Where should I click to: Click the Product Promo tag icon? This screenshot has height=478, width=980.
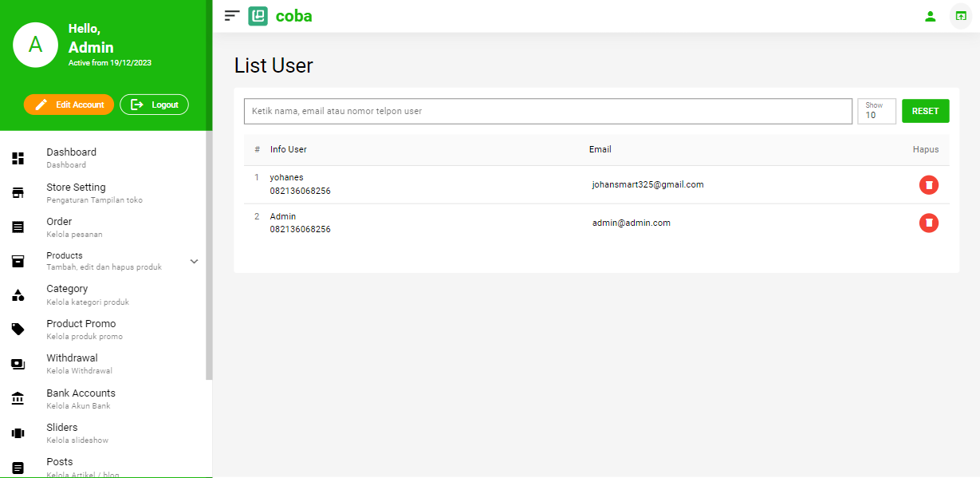pyautogui.click(x=18, y=329)
